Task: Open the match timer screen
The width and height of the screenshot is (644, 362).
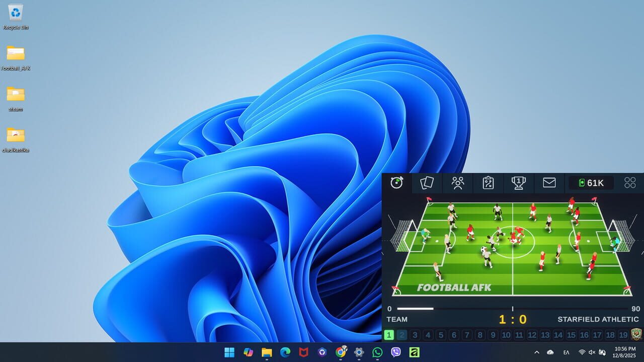Action: coord(396,183)
